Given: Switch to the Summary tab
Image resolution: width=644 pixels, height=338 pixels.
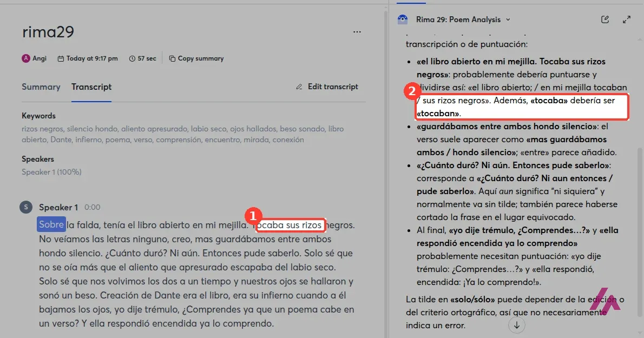Looking at the screenshot, I should coord(41,87).
